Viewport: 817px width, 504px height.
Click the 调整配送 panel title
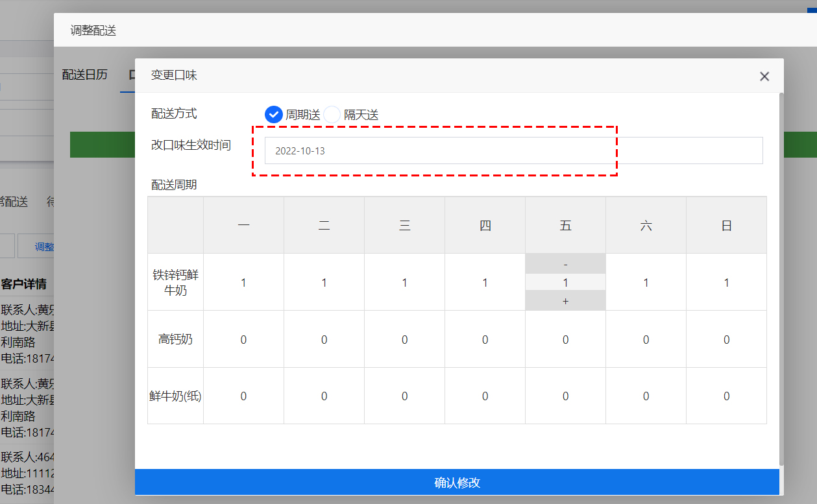pos(93,30)
